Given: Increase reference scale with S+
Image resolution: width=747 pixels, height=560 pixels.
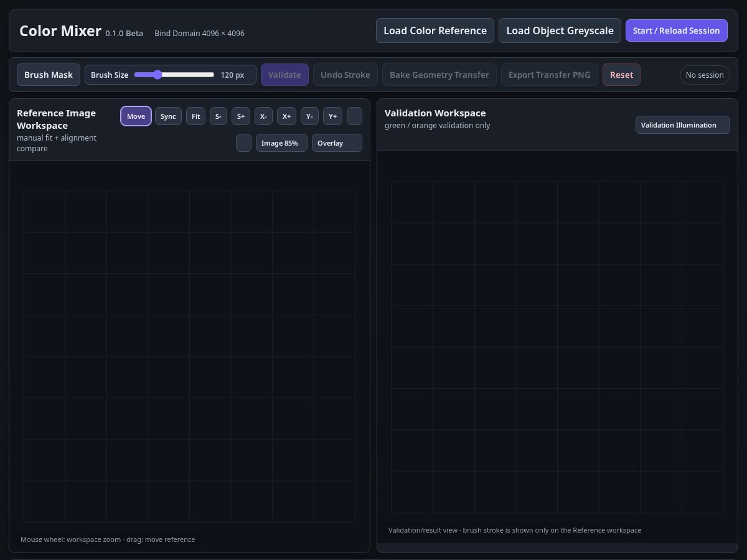Looking at the screenshot, I should [241, 116].
